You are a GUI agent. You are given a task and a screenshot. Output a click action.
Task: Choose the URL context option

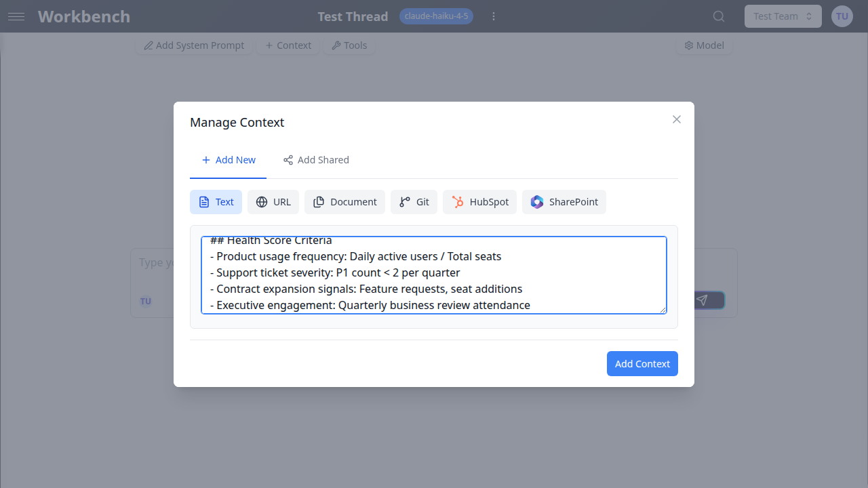(273, 201)
